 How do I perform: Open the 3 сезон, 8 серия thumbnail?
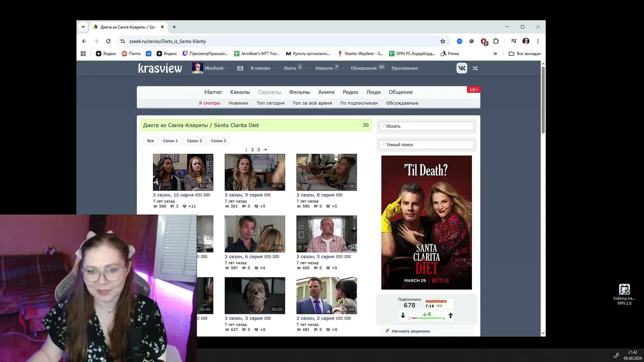[x=327, y=172]
